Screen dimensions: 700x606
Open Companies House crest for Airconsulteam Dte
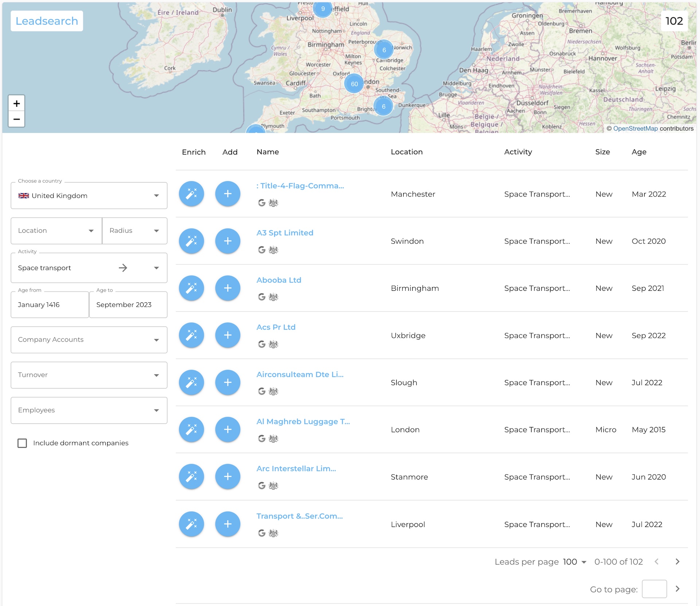coord(273,391)
